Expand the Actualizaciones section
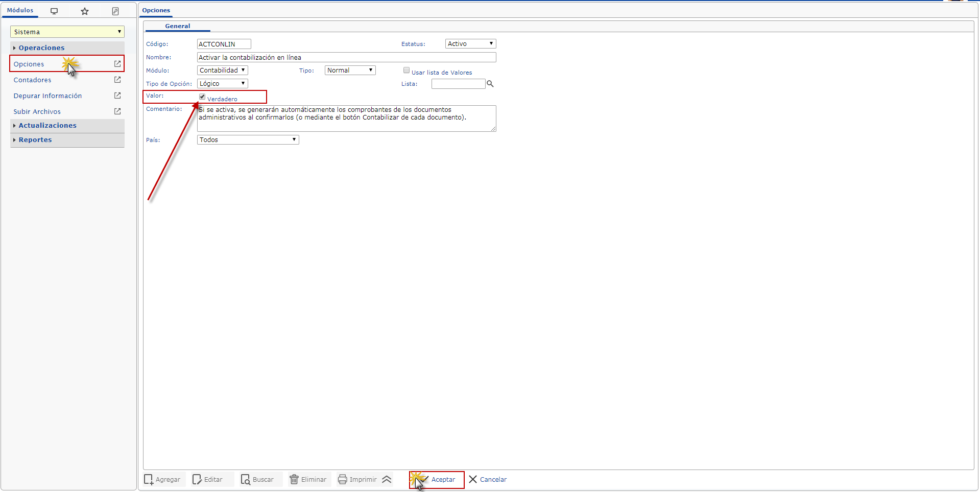980x492 pixels. tap(67, 126)
